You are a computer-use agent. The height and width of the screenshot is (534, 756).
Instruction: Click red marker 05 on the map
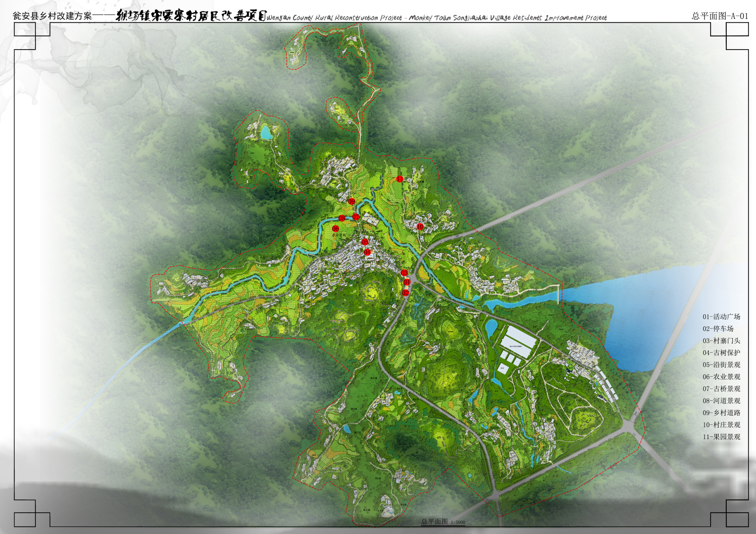click(x=365, y=242)
